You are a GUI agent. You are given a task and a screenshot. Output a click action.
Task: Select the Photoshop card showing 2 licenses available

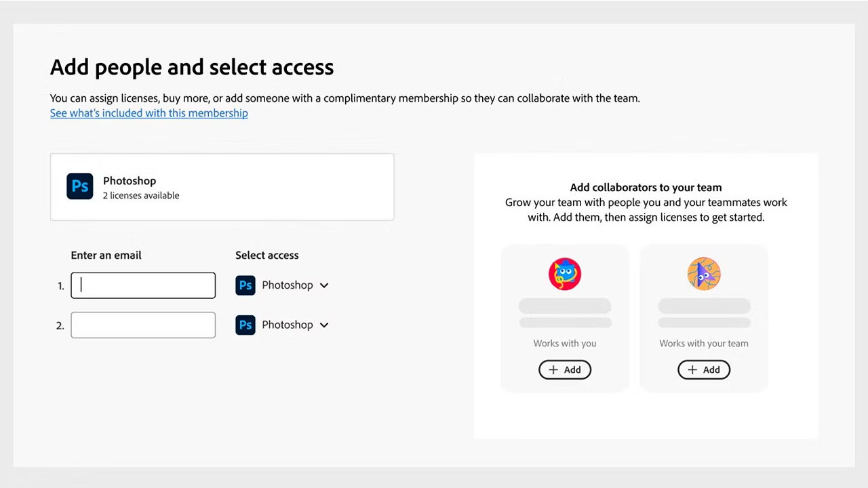click(222, 186)
